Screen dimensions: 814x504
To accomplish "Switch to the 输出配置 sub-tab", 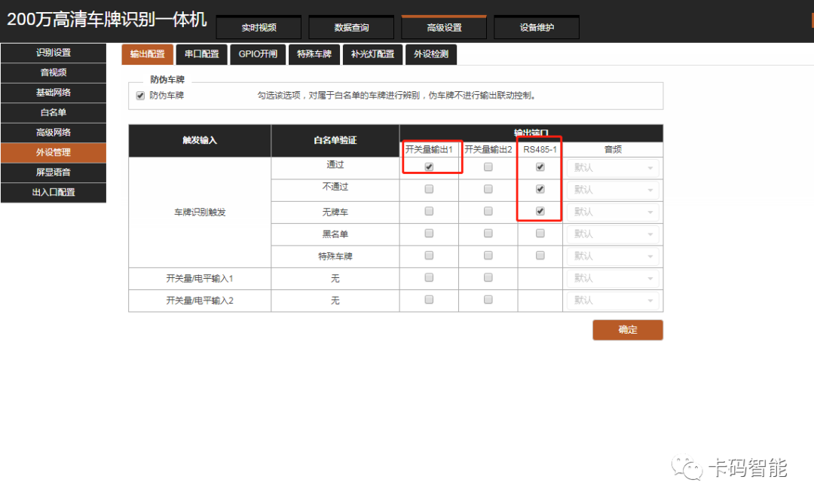I will tap(148, 54).
